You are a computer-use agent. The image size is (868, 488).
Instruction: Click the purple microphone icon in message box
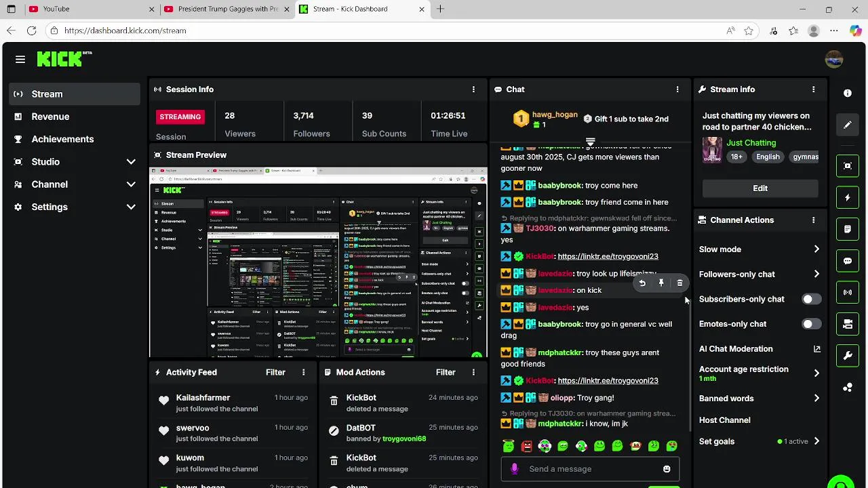pos(515,469)
